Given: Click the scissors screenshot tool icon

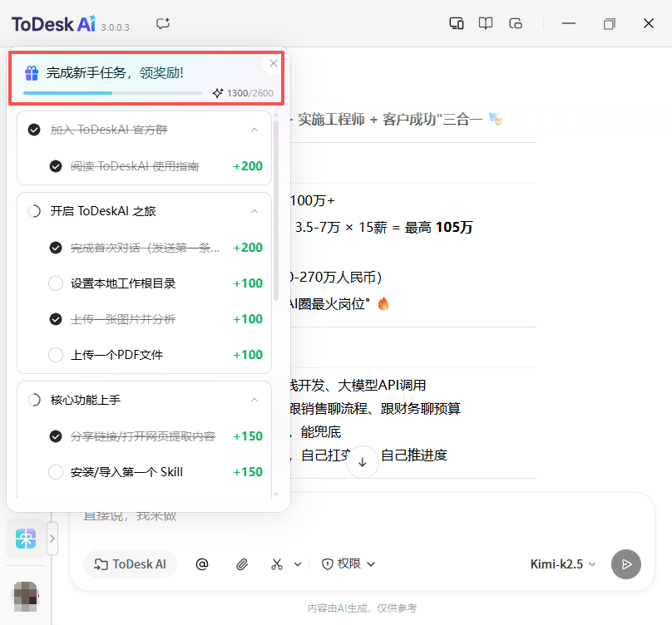Looking at the screenshot, I should [x=277, y=564].
